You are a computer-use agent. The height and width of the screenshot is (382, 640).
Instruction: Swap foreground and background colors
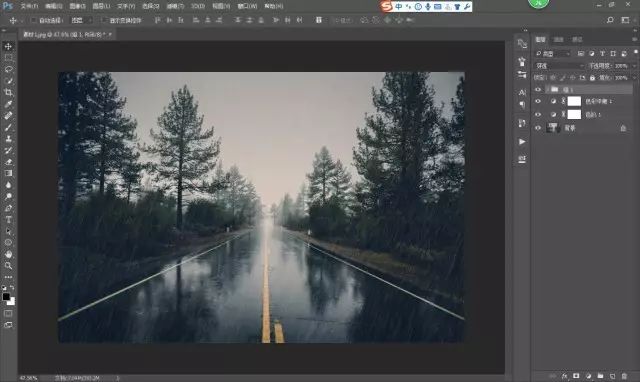(x=12, y=288)
